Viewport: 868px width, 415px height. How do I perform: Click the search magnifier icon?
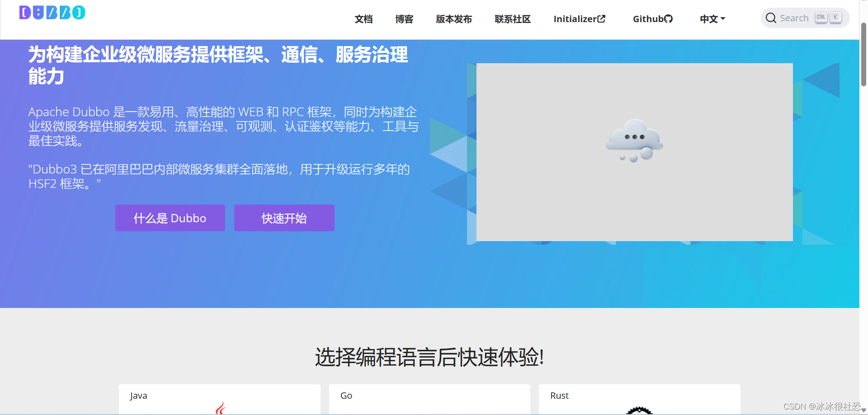point(771,18)
